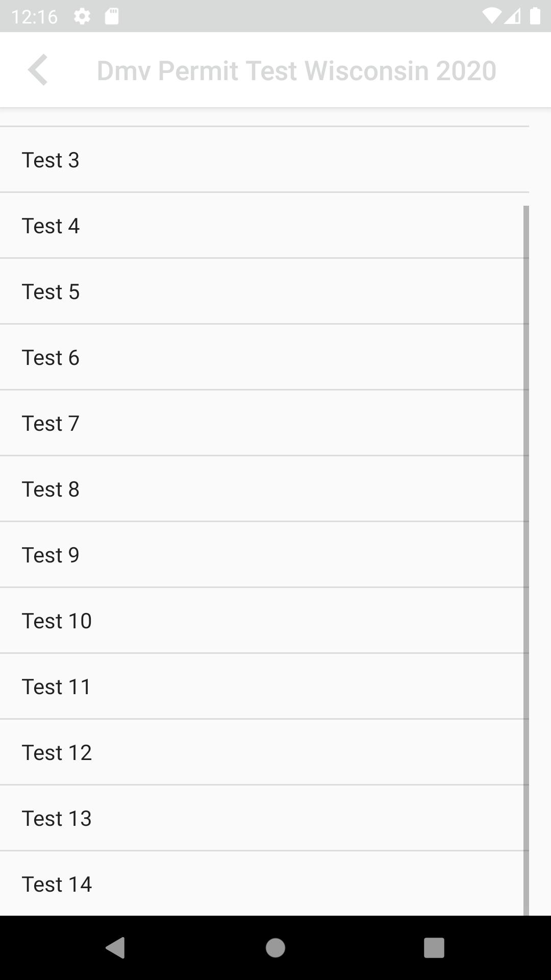Image resolution: width=551 pixels, height=980 pixels.
Task: Tap the Android back navigation button
Action: pos(115,948)
